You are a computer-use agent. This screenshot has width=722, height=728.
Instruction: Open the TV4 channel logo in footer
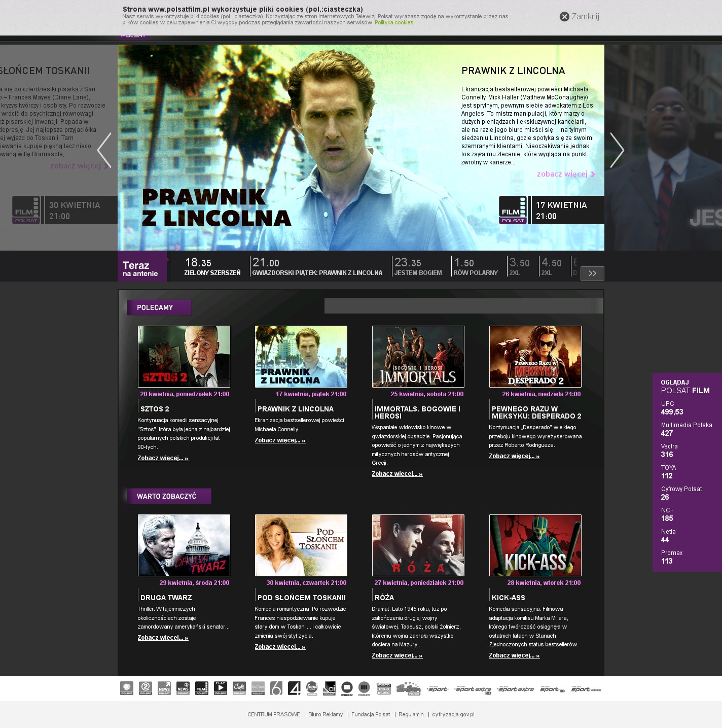294,688
